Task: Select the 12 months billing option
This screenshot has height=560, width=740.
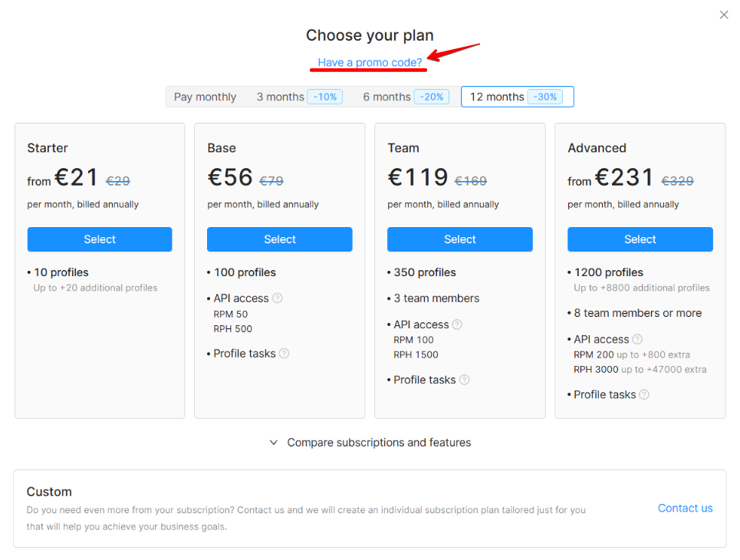Action: (x=497, y=97)
